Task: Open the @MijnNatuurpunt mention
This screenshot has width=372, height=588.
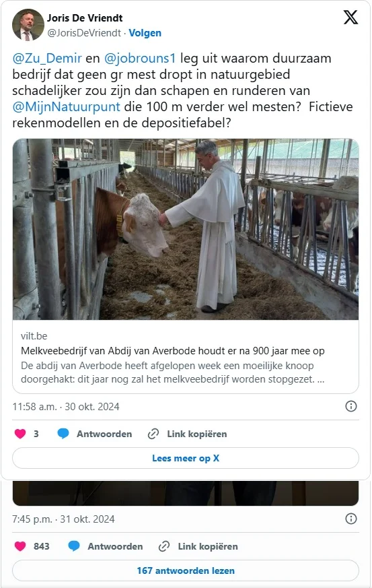Action: point(67,107)
